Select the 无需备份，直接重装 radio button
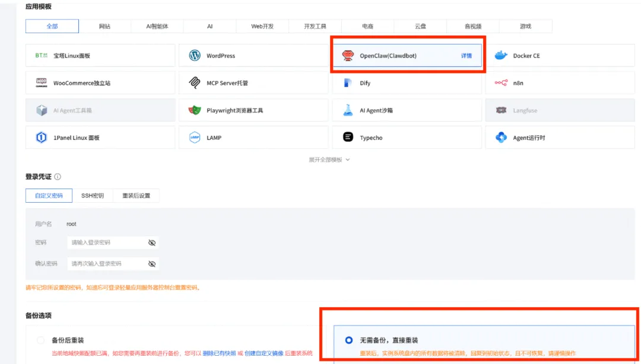The width and height of the screenshot is (641, 364). [349, 340]
